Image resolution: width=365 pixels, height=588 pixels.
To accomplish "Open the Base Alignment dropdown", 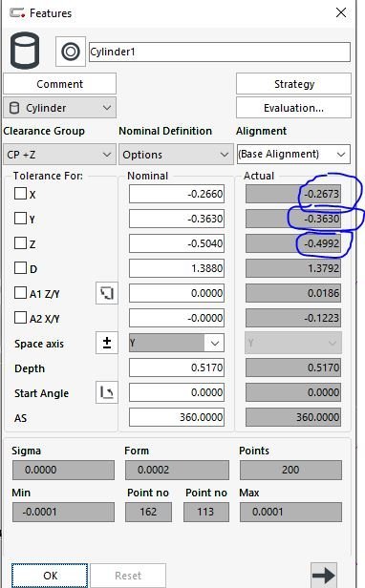I will [x=293, y=154].
